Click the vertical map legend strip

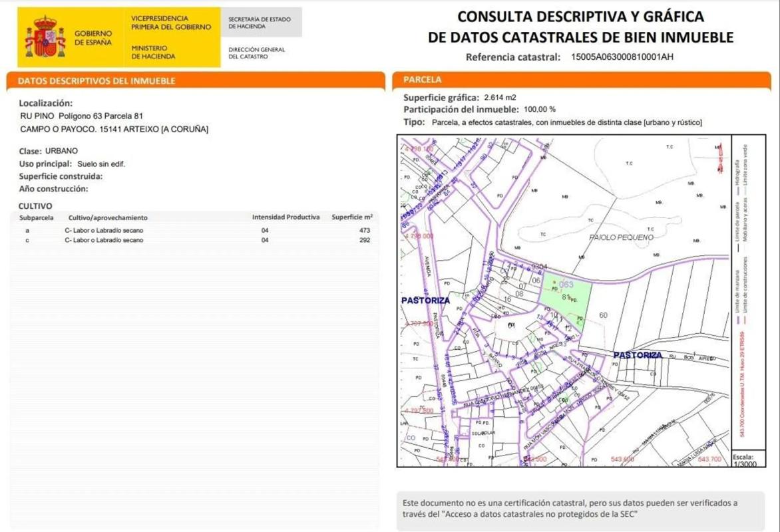coord(747,293)
